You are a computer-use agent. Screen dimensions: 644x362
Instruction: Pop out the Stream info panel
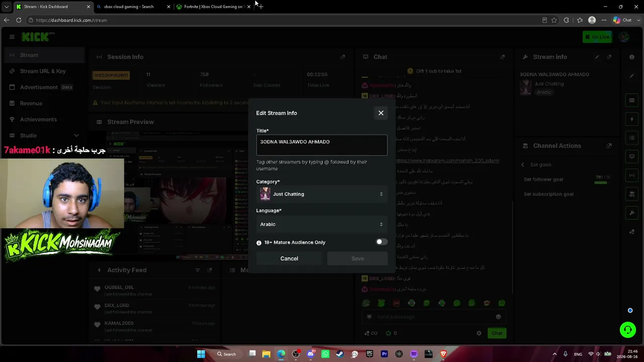click(609, 57)
